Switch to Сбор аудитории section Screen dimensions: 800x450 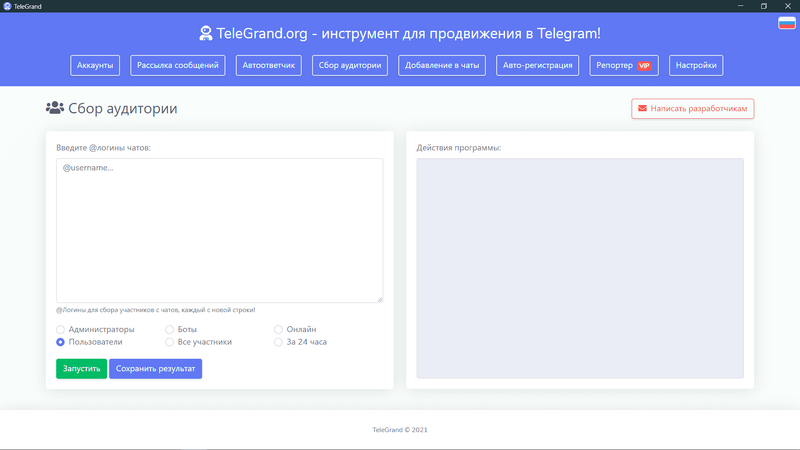(x=350, y=65)
